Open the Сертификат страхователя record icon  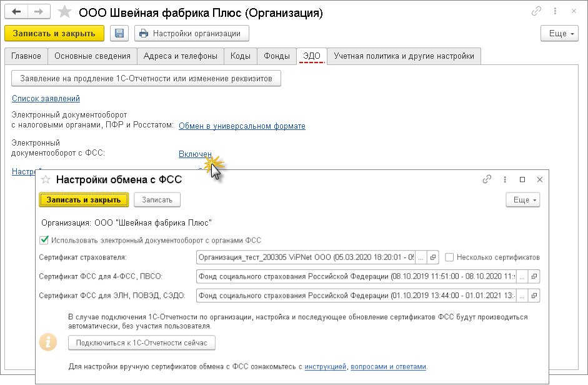point(433,257)
